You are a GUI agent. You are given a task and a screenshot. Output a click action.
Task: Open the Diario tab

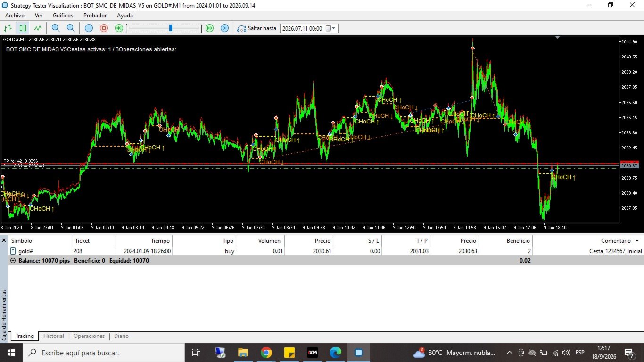(x=121, y=336)
